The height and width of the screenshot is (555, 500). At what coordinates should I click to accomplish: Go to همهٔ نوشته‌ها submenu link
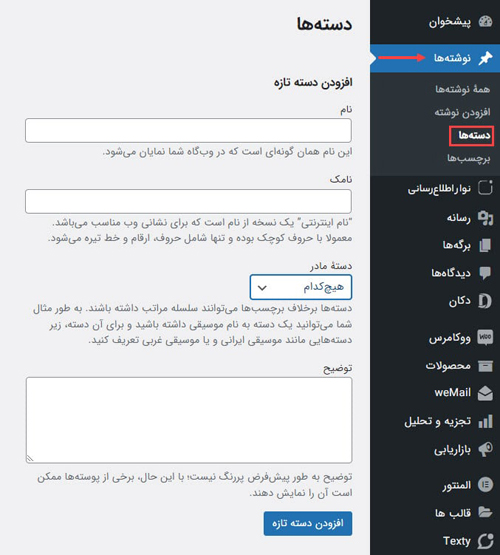point(462,89)
